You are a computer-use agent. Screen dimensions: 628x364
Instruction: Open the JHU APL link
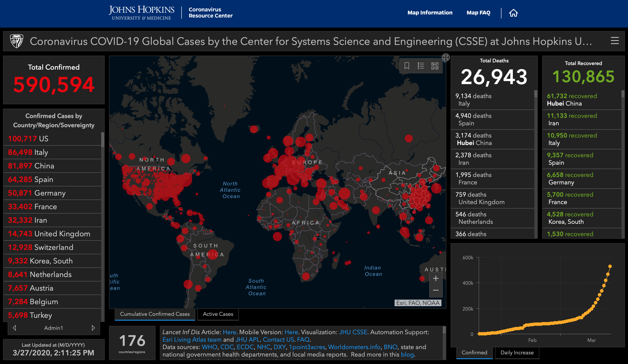(x=247, y=339)
